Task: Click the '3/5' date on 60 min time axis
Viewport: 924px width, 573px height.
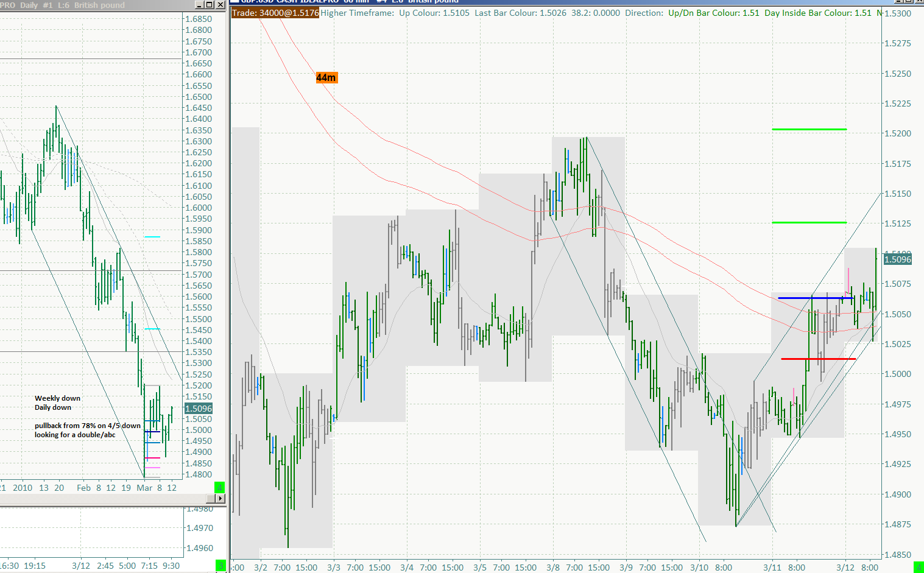Action: (479, 568)
